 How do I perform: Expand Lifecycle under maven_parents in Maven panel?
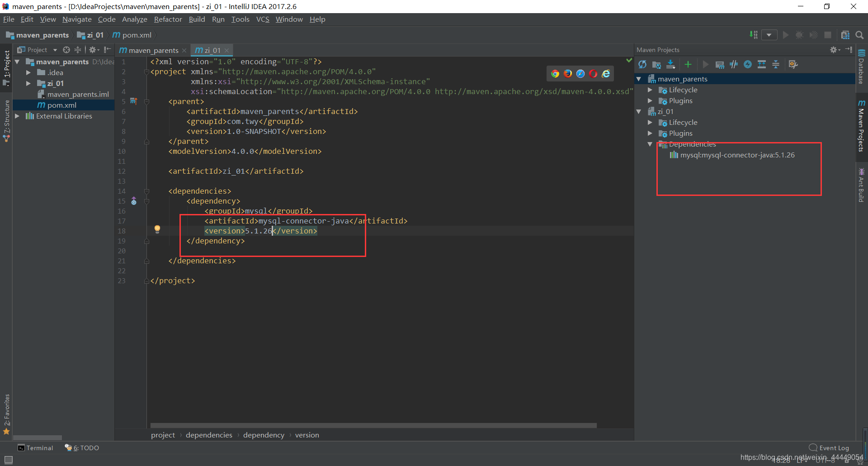coord(650,90)
